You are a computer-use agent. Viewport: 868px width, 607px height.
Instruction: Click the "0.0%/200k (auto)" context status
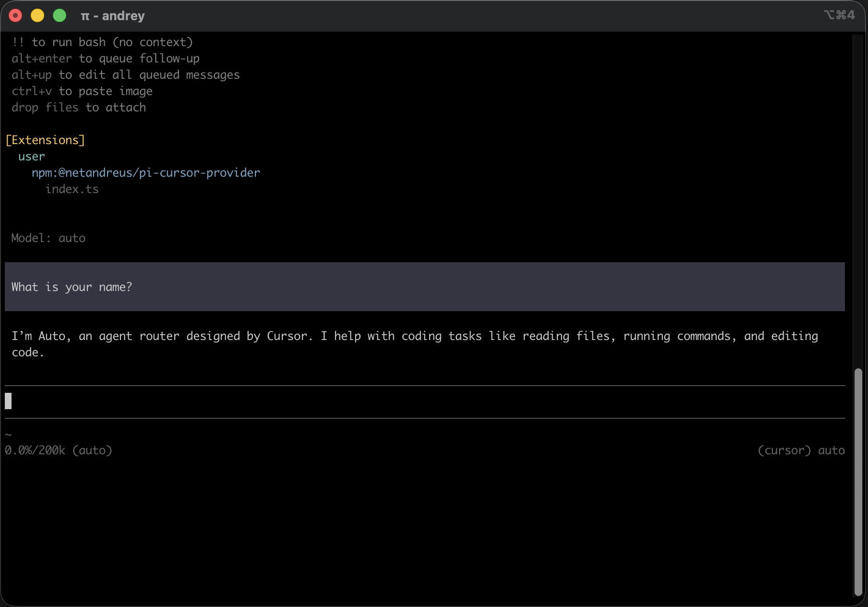click(59, 450)
